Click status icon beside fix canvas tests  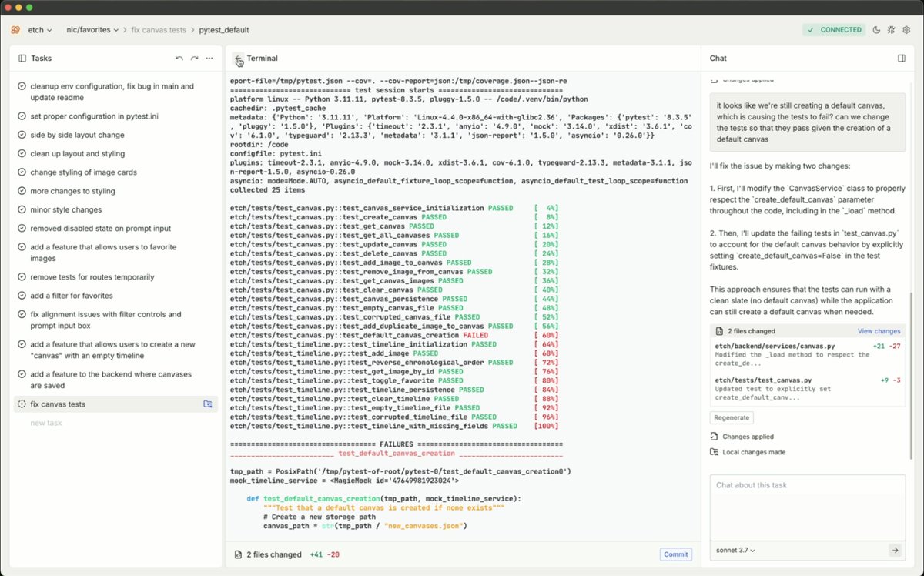22,404
